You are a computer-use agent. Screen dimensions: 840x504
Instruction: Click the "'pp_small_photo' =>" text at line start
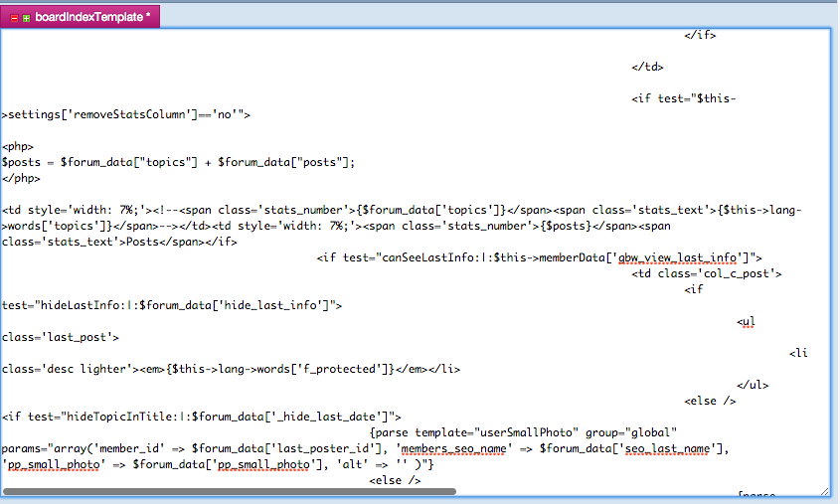pyautogui.click(x=65, y=464)
